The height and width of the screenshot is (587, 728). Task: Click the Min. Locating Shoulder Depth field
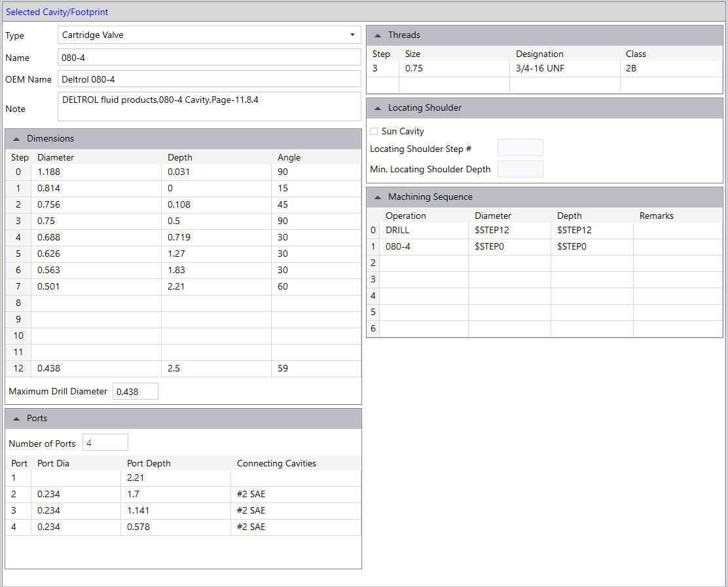pos(520,169)
